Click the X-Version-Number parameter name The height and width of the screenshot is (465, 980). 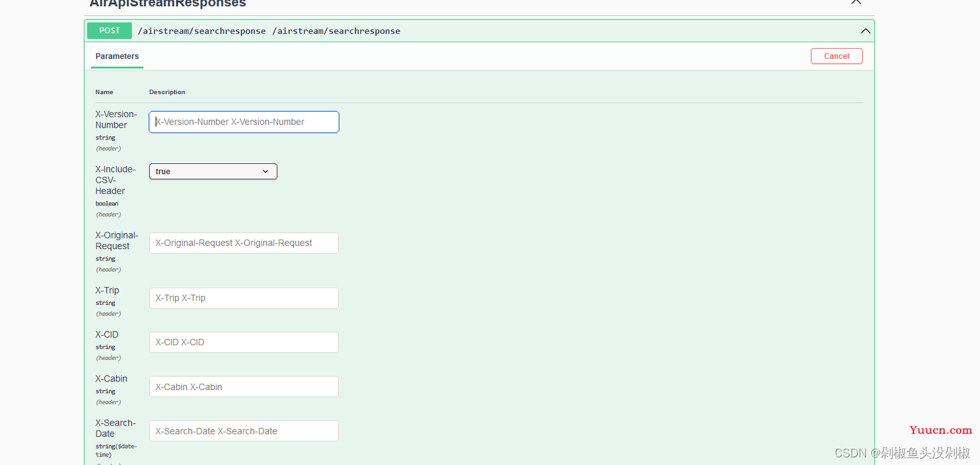click(x=116, y=120)
